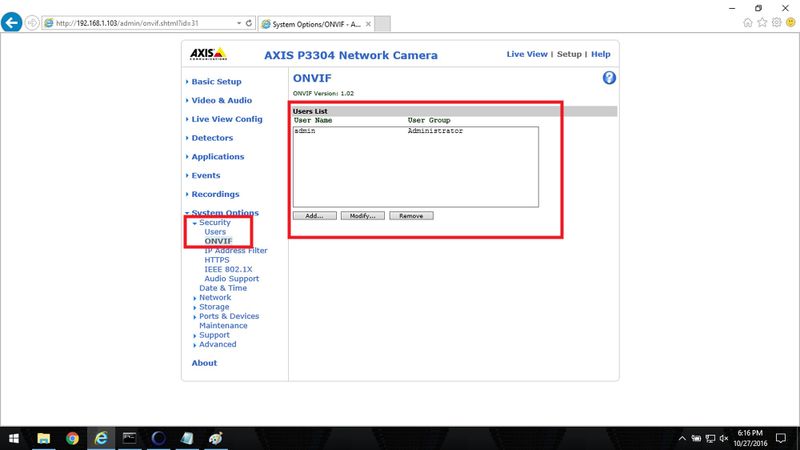The width and height of the screenshot is (800, 450).
Task: Open the dark circle app taskbar icon
Action: click(158, 438)
